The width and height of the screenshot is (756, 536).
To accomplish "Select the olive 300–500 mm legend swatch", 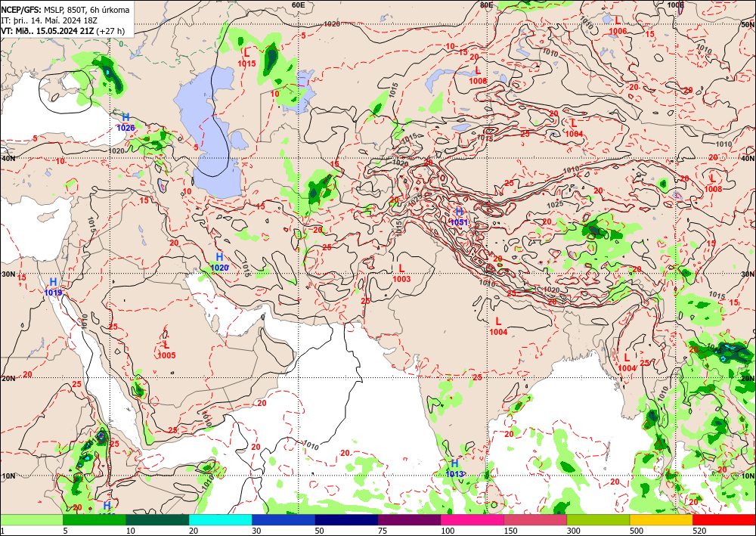I will pos(598,520).
